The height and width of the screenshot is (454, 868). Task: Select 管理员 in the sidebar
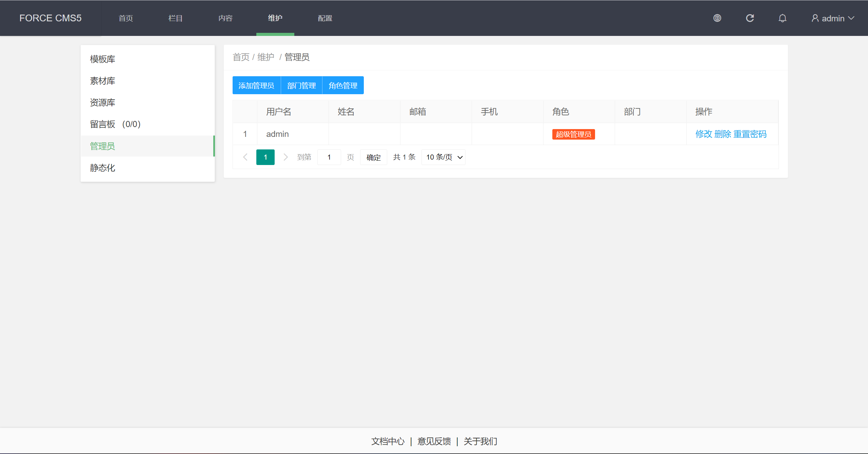(147, 146)
